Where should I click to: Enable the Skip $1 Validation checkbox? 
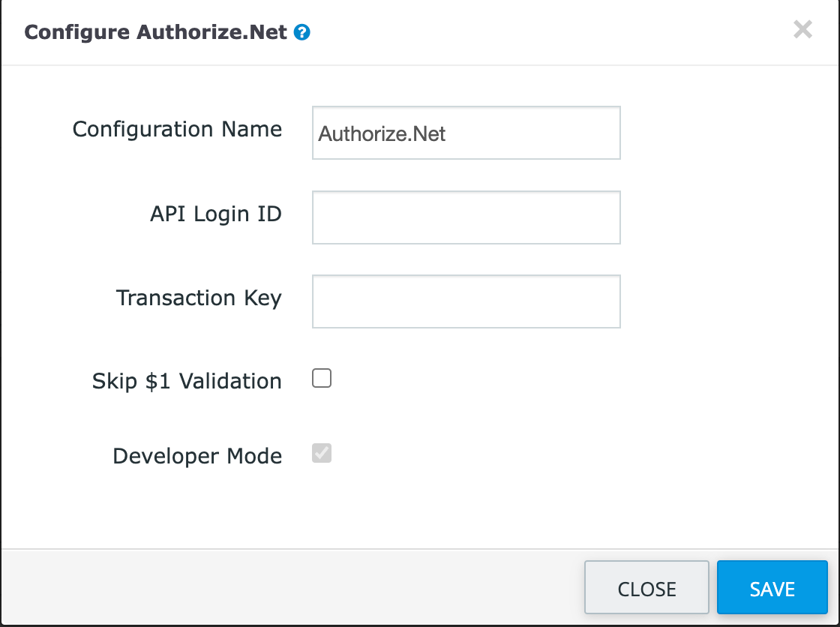pos(322,378)
